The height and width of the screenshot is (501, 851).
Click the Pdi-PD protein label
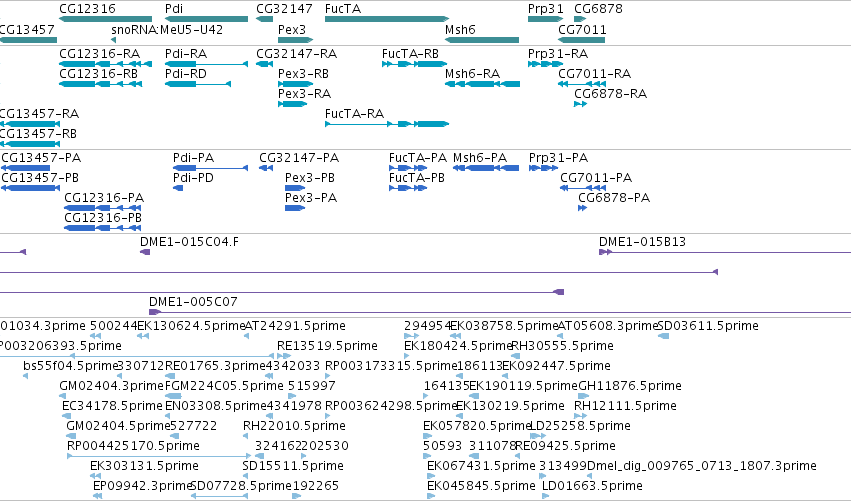pos(194,177)
